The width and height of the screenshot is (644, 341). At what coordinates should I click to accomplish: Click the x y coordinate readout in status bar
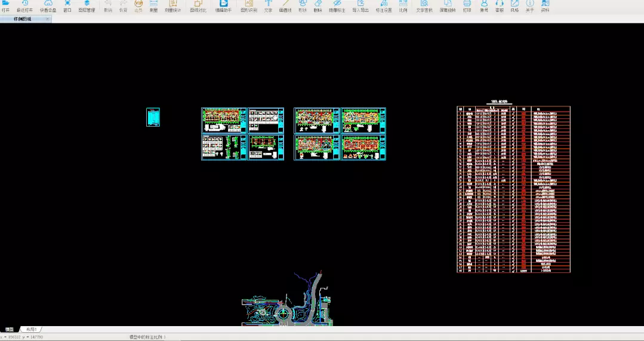(21, 337)
